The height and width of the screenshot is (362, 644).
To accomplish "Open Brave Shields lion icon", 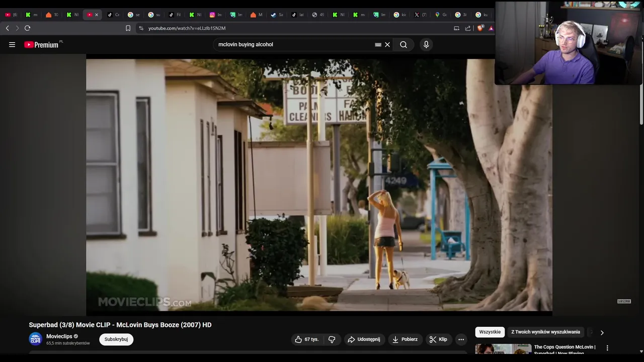I will (479, 28).
